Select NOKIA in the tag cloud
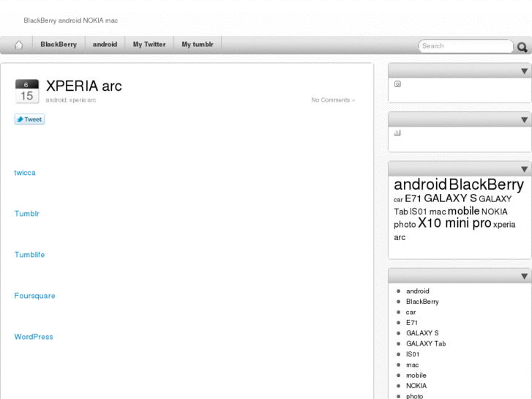532x399 pixels. [495, 212]
